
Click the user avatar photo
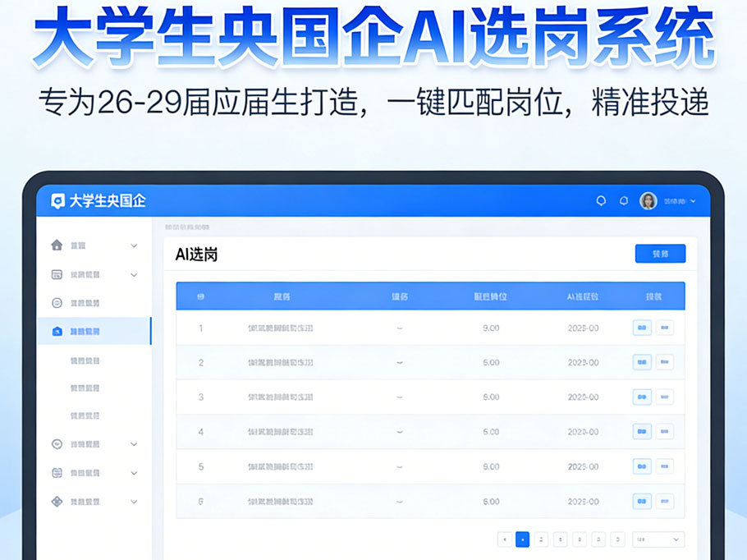(x=648, y=201)
